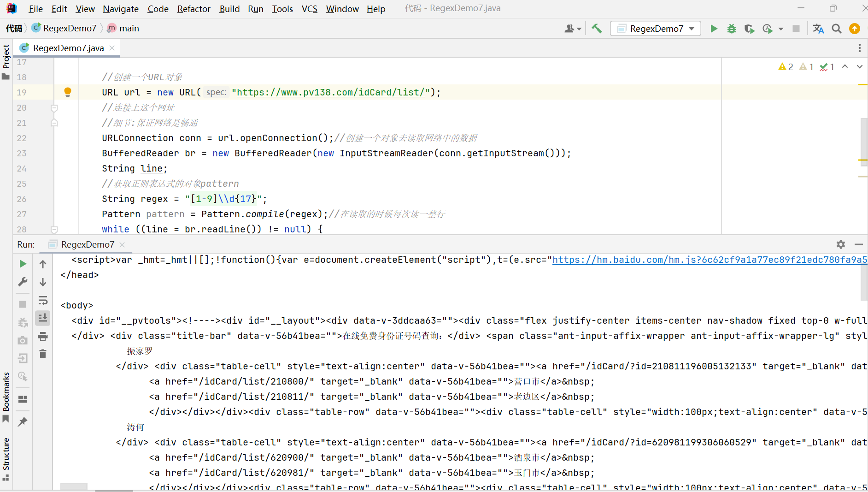Open Search Everywhere magnifier icon
The image size is (868, 492).
(837, 29)
